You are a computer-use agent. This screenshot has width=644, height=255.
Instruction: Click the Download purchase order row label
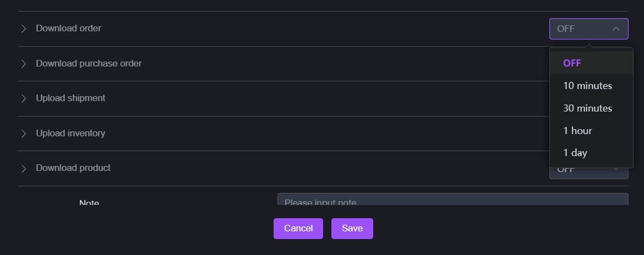tap(89, 63)
